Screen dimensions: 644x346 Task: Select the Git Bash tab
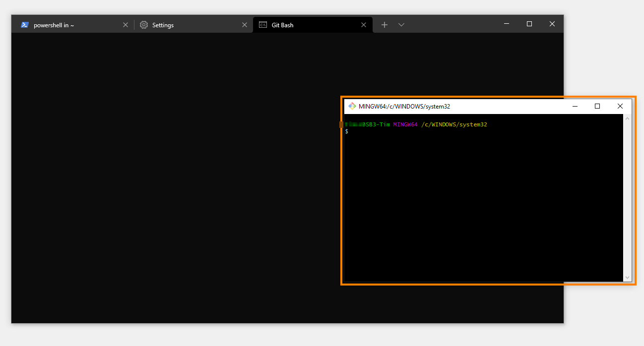tap(283, 25)
